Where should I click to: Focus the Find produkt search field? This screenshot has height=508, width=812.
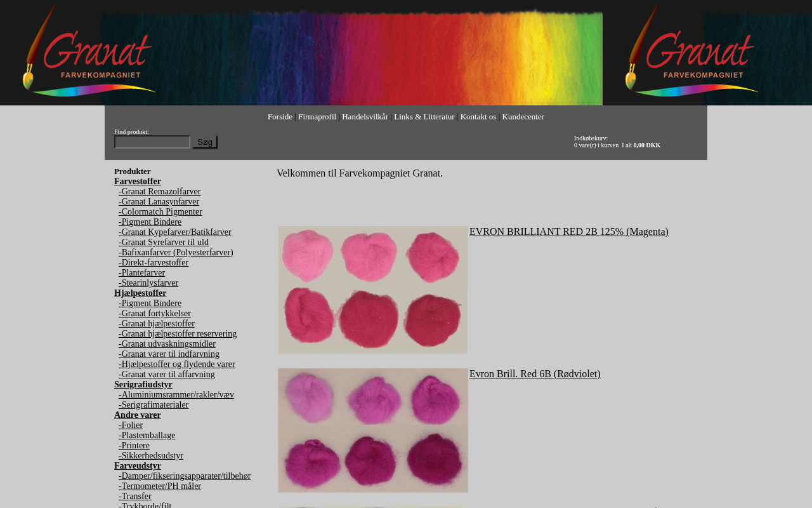pos(152,142)
